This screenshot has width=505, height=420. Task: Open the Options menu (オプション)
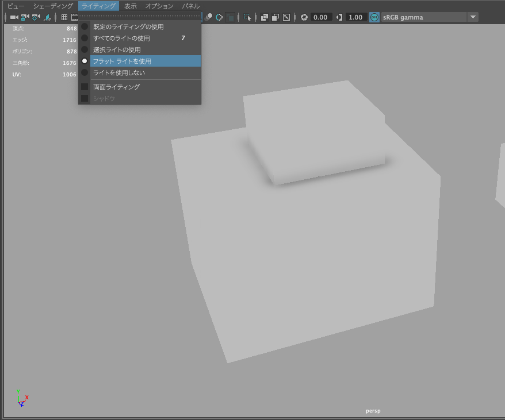(159, 6)
